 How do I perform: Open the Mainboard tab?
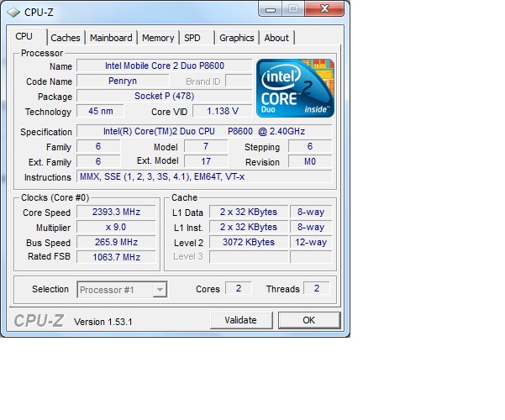111,38
